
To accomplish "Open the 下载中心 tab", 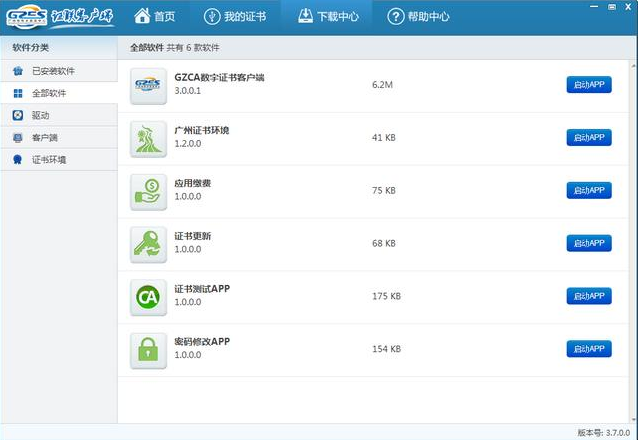I will coord(324,16).
